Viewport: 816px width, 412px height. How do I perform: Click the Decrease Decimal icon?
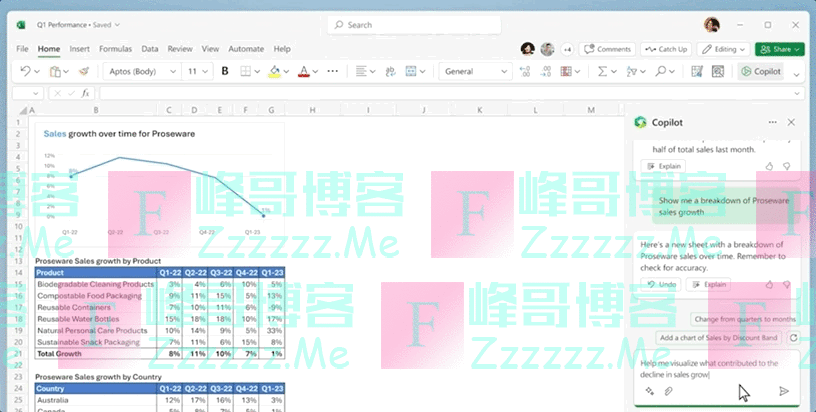click(546, 71)
